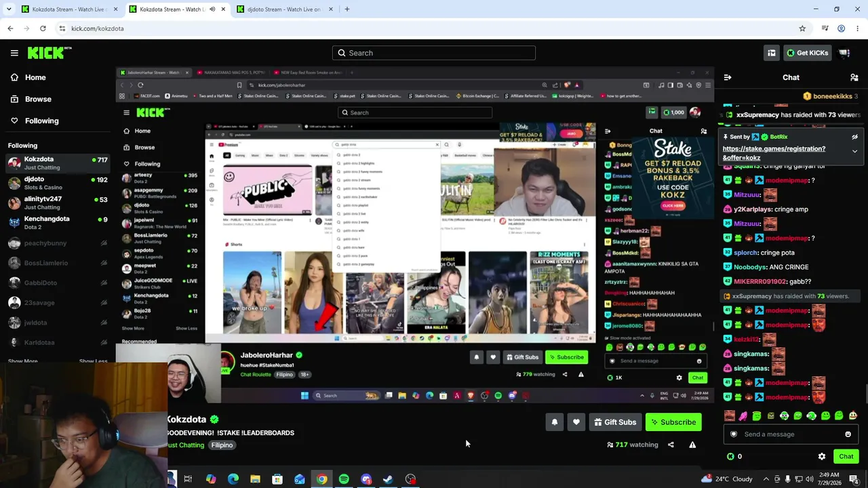Insert the face photo emote
The image size is (868, 488).
[x=730, y=415]
